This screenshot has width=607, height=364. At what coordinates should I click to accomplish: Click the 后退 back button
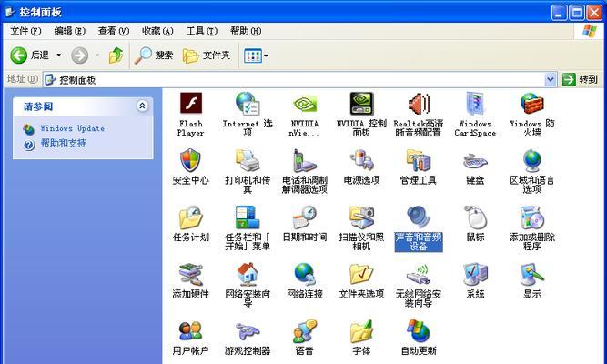(30, 56)
